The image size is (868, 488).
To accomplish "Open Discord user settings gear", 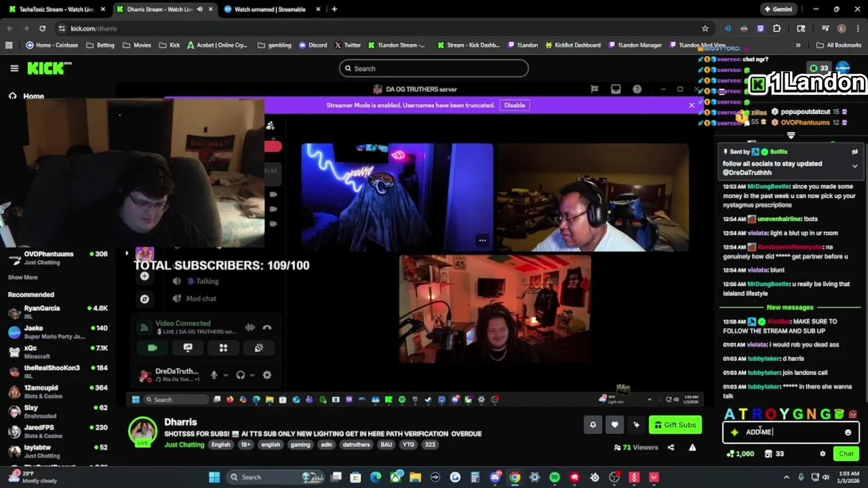I will point(267,375).
